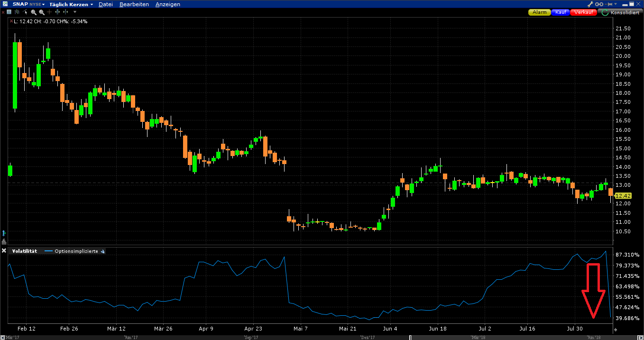Hide the price quote line with X
The width and height of the screenshot is (644, 340).
[x=11, y=21]
